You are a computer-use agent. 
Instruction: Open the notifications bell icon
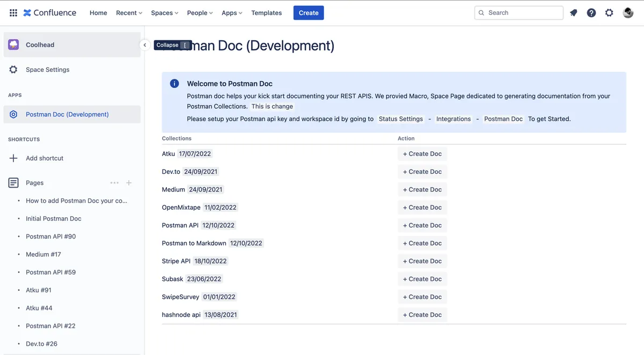tap(574, 13)
